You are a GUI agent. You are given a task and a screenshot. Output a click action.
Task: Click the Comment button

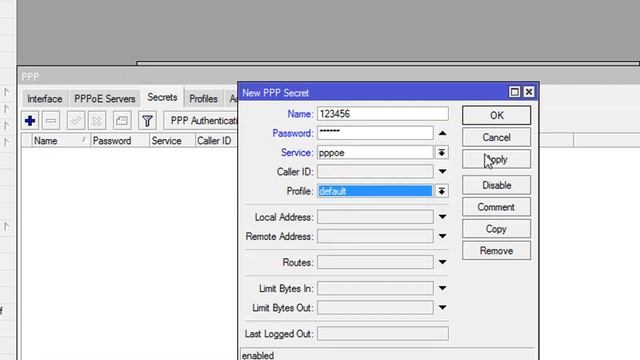pos(496,207)
